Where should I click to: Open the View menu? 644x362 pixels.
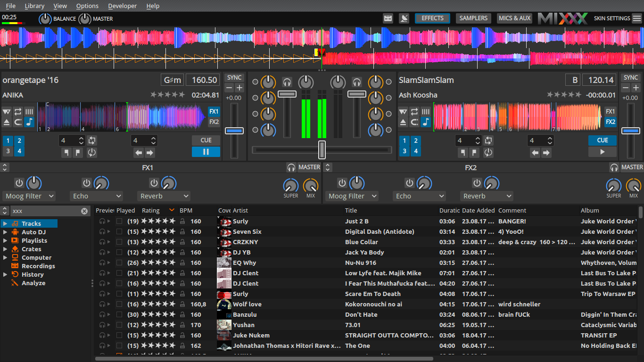pyautogui.click(x=60, y=6)
